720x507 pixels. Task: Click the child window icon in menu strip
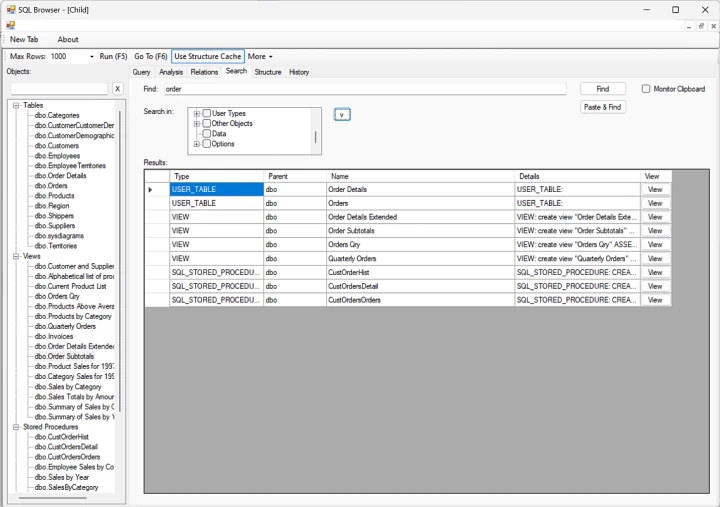click(x=11, y=25)
